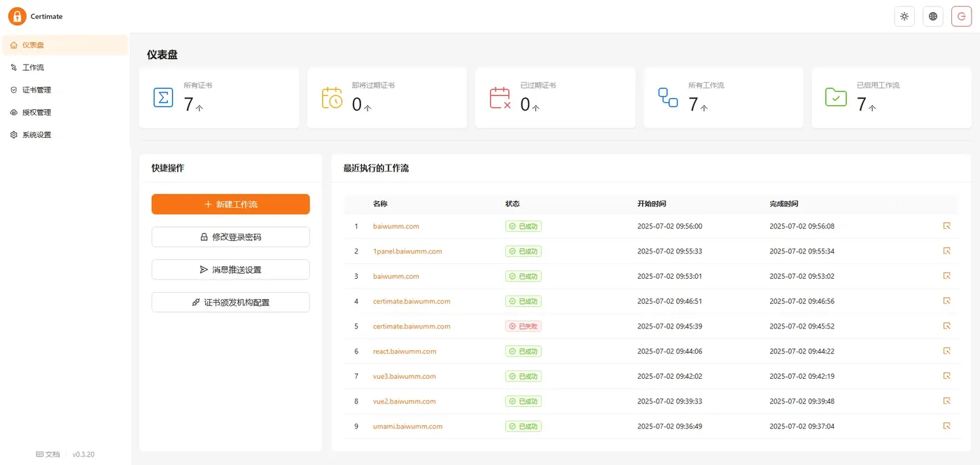Click the 即将过期证书 statistic card
Viewport: 980px width, 465px height.
coord(387,98)
